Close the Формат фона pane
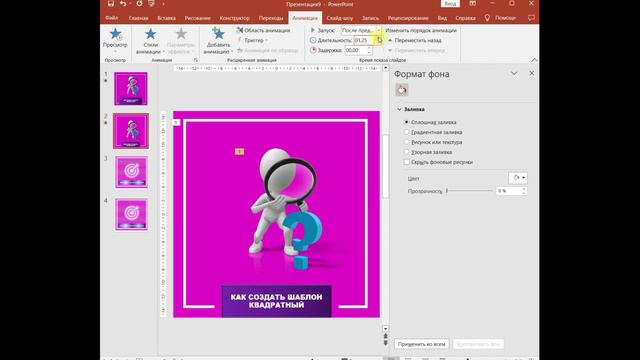Screen dimensions: 640x360 click(x=531, y=73)
